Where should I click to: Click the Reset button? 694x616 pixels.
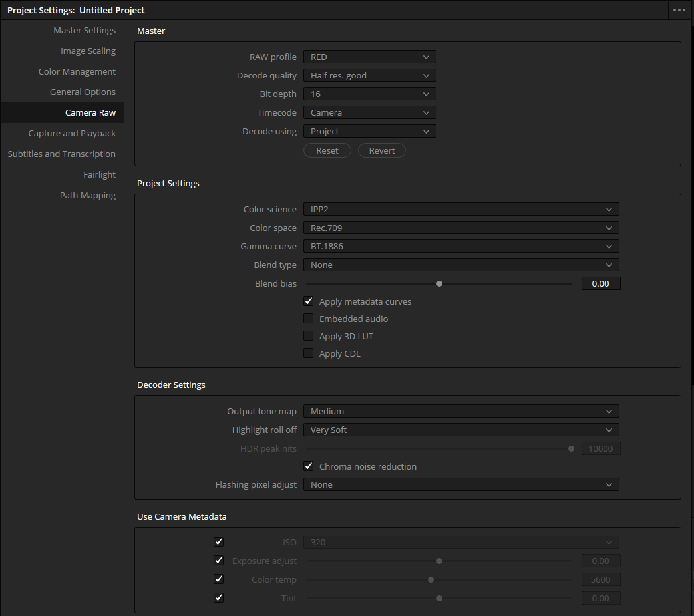[x=327, y=150]
